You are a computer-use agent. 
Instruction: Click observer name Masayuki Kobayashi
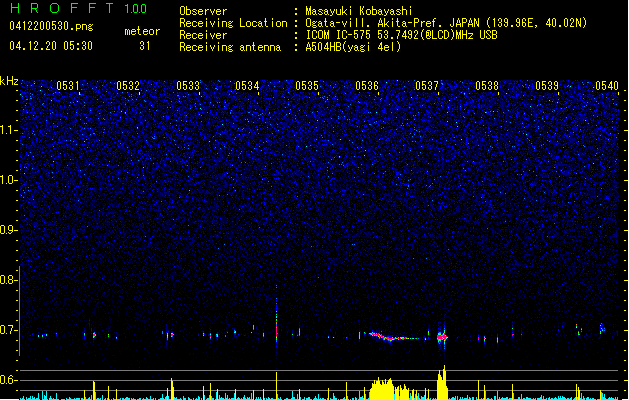pyautogui.click(x=359, y=11)
